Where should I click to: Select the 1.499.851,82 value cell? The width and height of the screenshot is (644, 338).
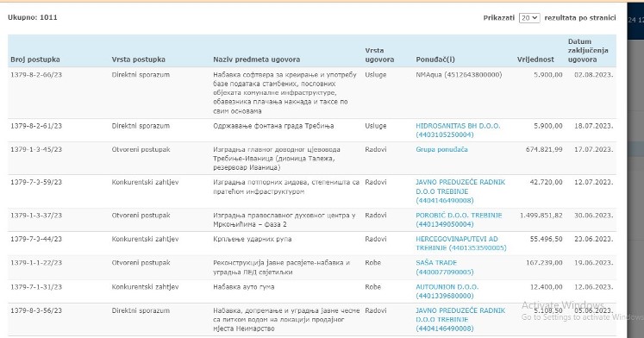pos(541,216)
